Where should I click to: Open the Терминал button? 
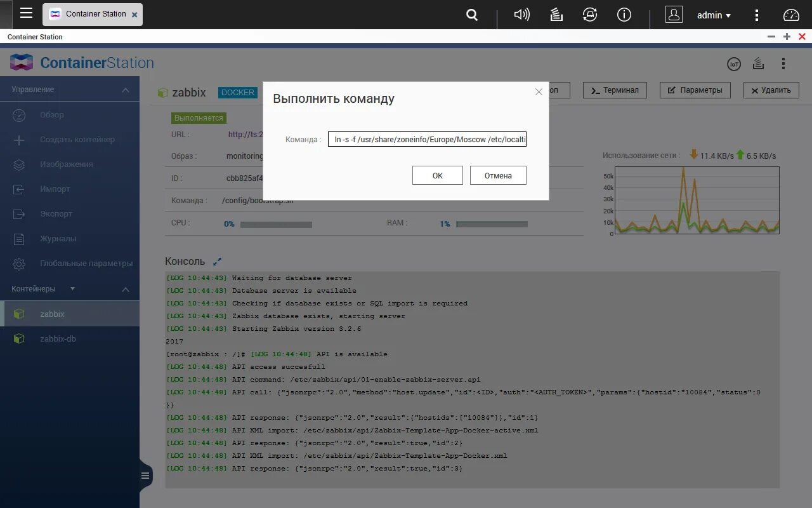(x=615, y=90)
